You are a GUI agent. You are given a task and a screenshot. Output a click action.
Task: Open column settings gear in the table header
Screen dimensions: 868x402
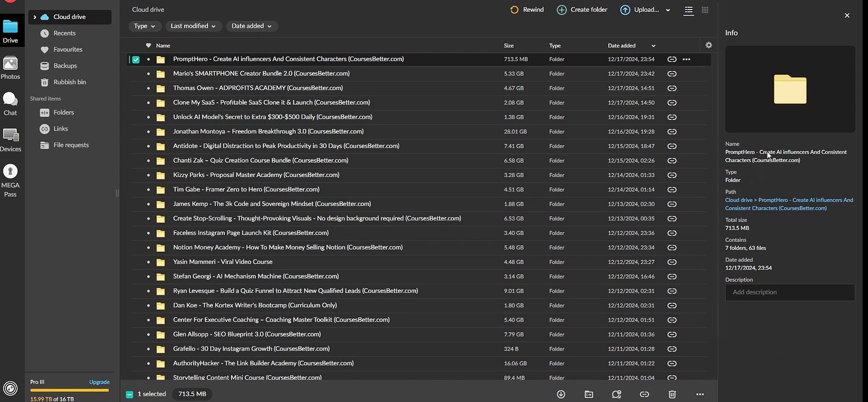coord(708,45)
